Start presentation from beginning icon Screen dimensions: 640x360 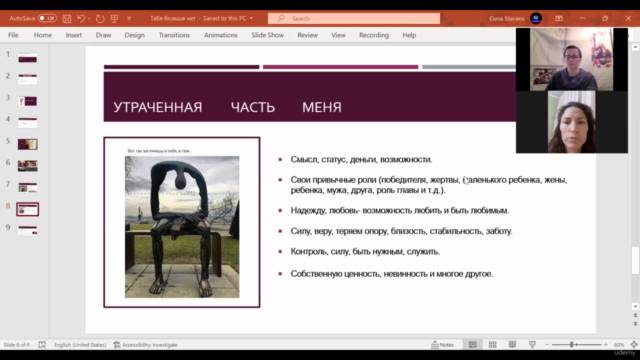(x=114, y=18)
